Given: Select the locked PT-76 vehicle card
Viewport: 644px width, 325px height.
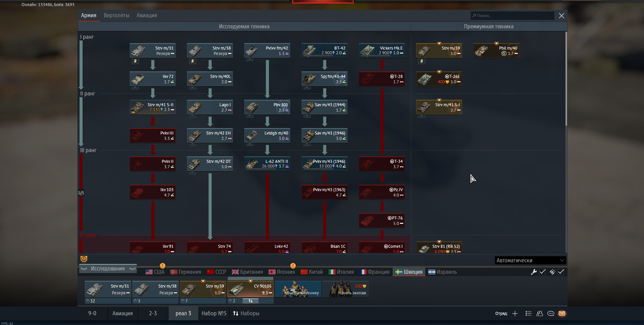Looking at the screenshot, I should [382, 220].
